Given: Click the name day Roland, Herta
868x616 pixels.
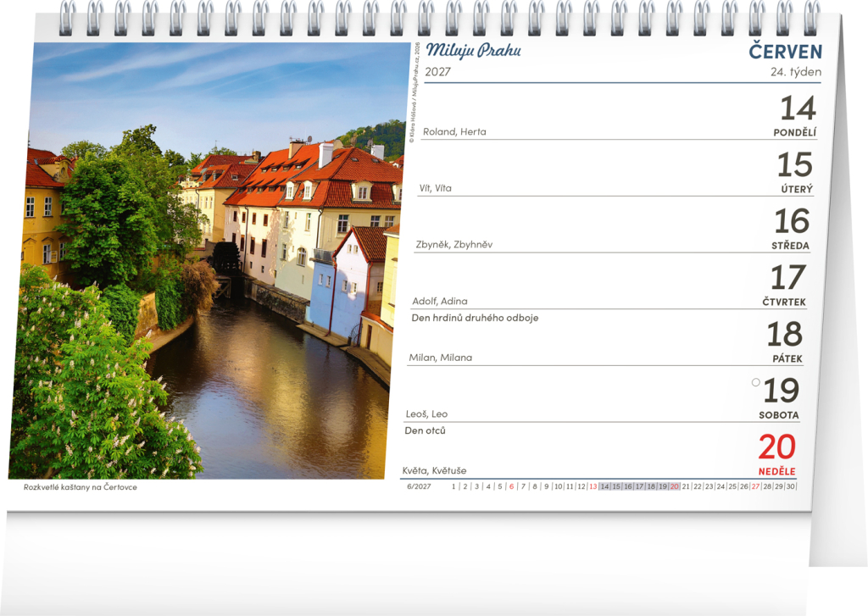Looking at the screenshot, I should [454, 131].
